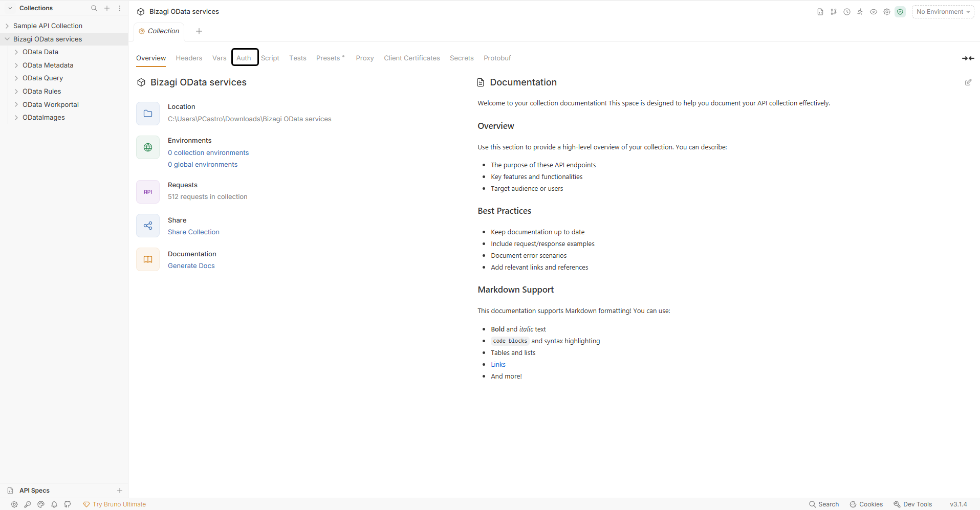Viewport: 980px width, 510px height.
Task: Edit documentation with the pencil icon
Action: coord(968,82)
